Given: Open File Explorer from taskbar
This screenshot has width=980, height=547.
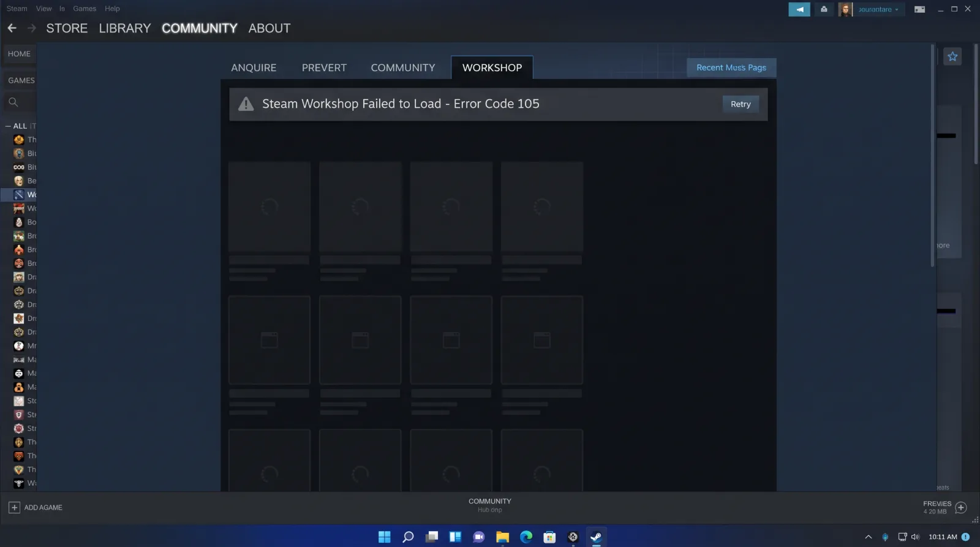Looking at the screenshot, I should (502, 537).
